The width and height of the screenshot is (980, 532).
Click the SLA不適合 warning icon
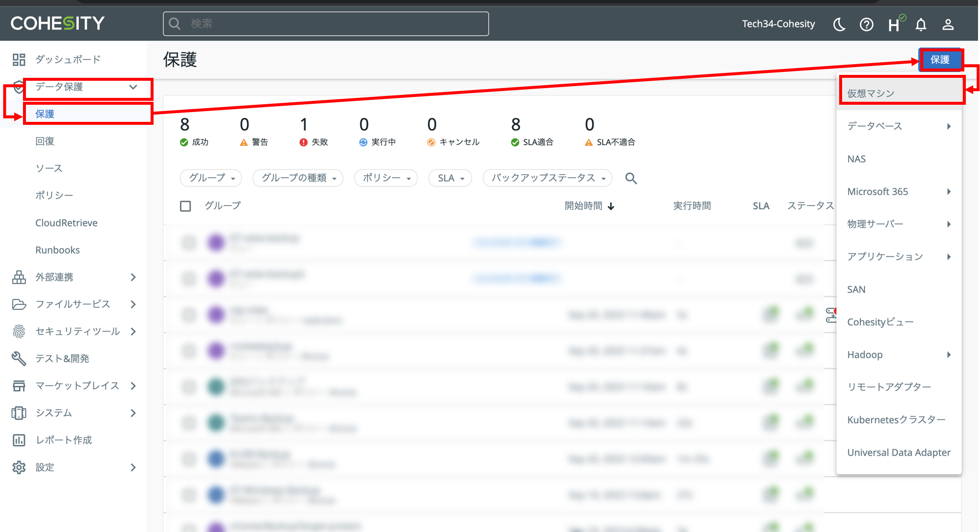[x=589, y=142]
